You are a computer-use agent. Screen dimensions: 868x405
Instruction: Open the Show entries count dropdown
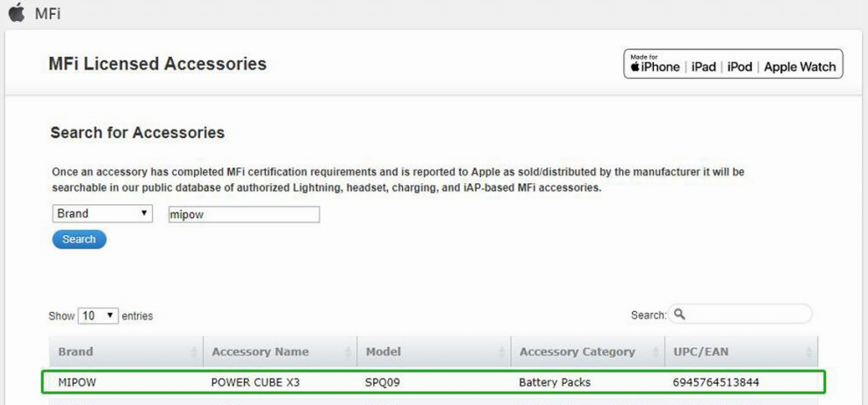point(98,316)
